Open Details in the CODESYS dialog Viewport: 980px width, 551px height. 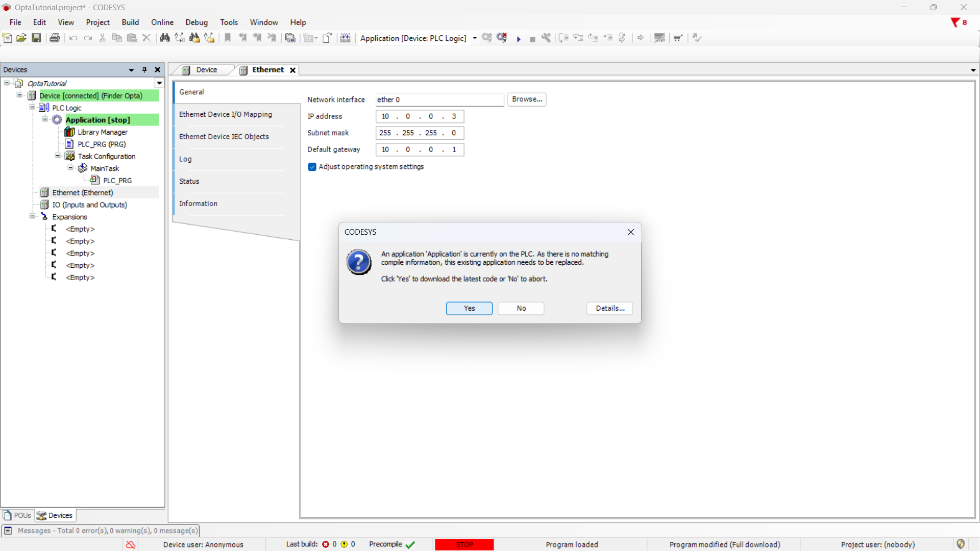[x=609, y=308]
